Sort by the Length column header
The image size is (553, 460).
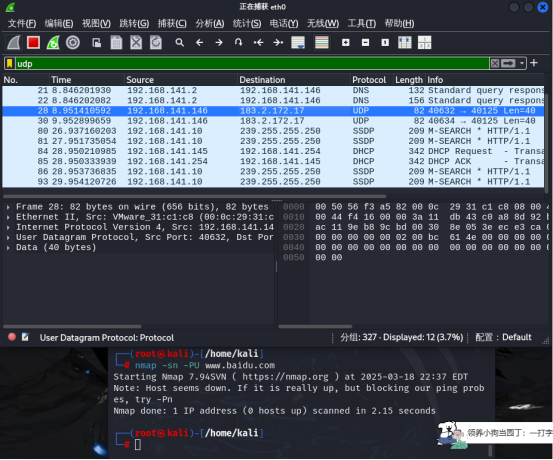pyautogui.click(x=409, y=80)
